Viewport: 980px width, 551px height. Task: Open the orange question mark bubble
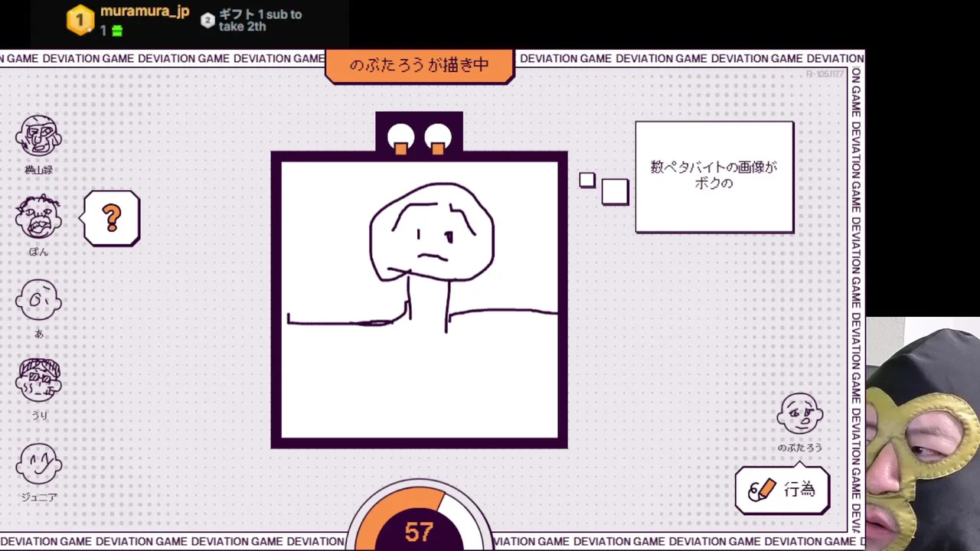pyautogui.click(x=112, y=219)
